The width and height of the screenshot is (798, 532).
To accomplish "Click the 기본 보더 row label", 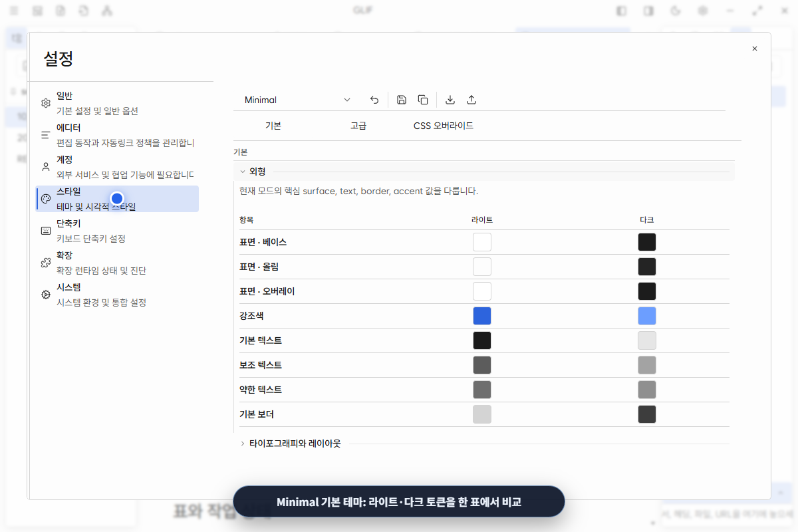I will [x=257, y=414].
